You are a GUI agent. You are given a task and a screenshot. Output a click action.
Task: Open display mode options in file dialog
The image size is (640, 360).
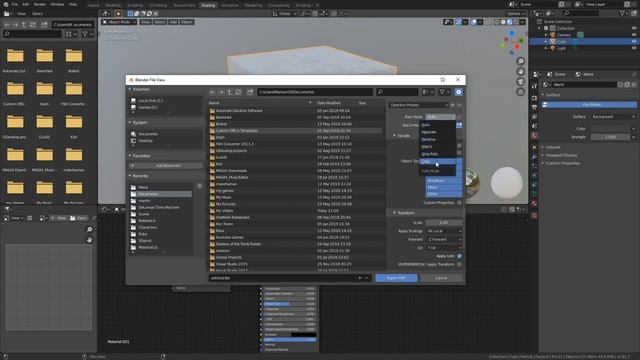(x=428, y=92)
